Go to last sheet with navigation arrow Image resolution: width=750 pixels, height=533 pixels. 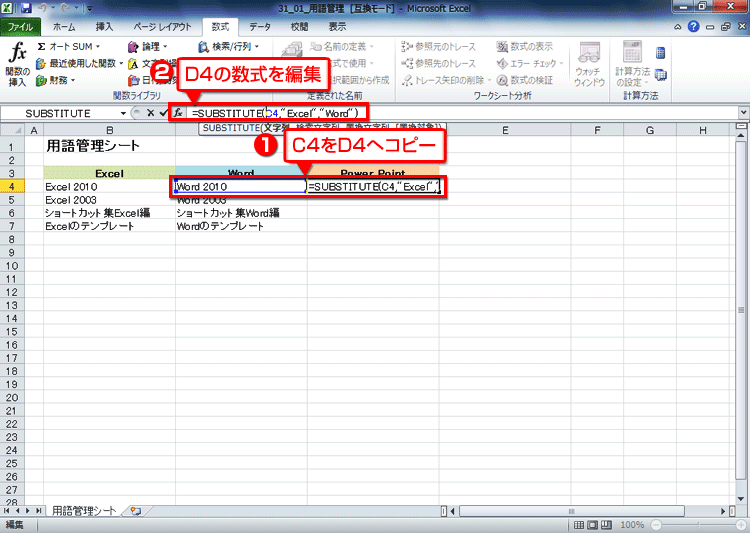click(38, 511)
